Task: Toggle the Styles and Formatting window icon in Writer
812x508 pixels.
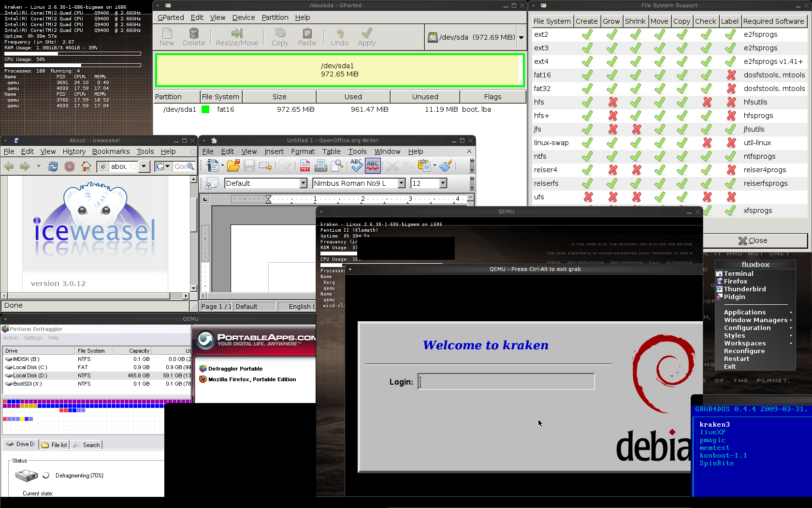Action: [212, 183]
